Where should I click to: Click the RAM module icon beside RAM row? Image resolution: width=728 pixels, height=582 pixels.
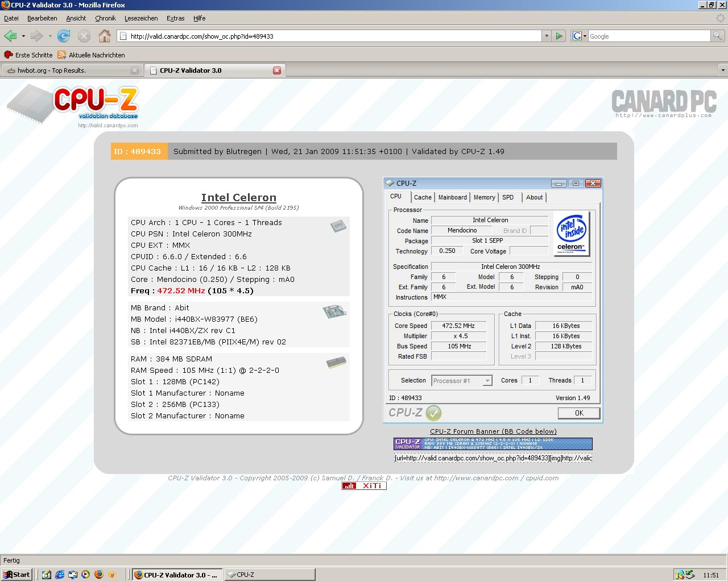pyautogui.click(x=337, y=363)
